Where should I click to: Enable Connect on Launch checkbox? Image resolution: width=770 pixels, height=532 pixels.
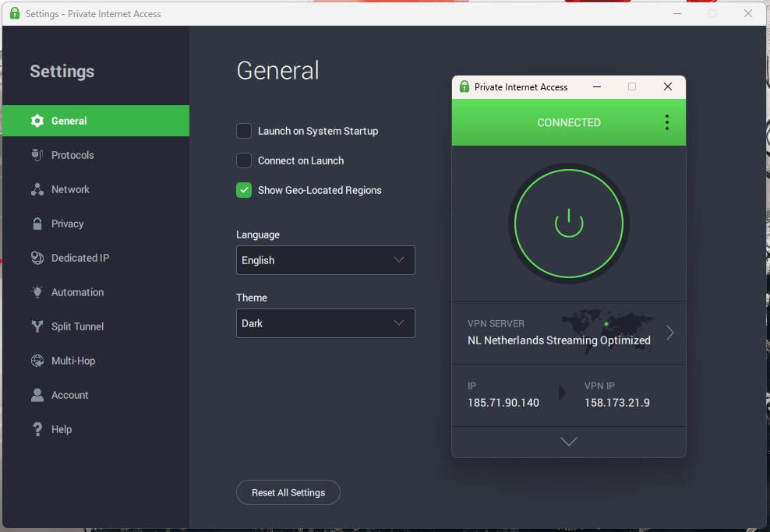(x=244, y=160)
